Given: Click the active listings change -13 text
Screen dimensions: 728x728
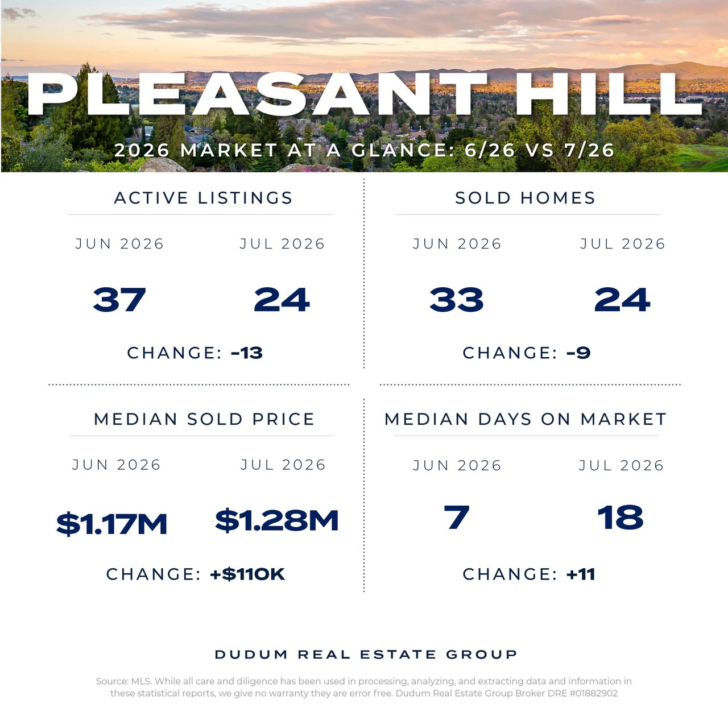Looking at the screenshot, I should point(247,353).
